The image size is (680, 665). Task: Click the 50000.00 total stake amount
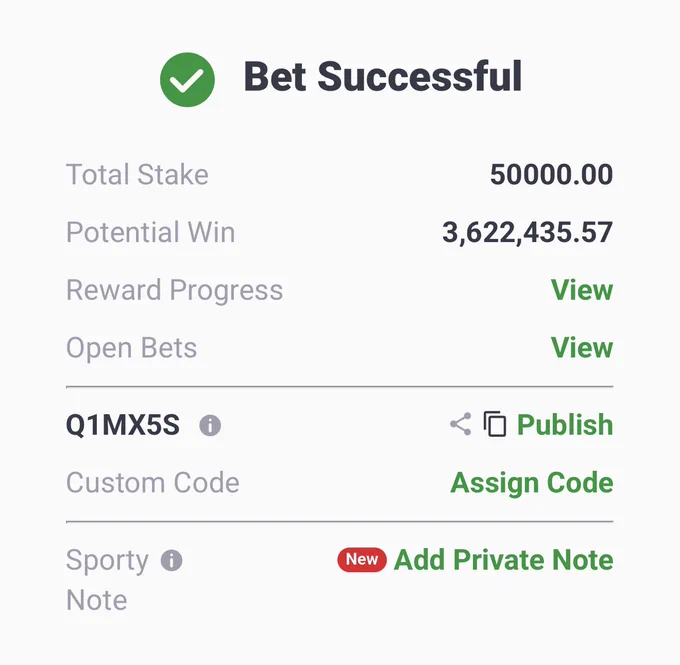point(552,174)
